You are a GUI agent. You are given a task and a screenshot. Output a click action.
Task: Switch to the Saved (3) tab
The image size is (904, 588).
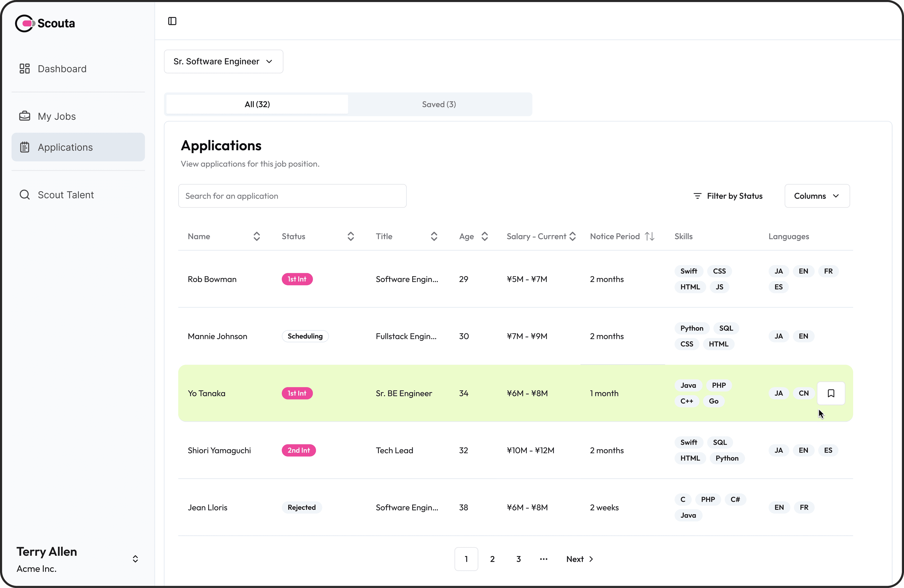click(439, 104)
